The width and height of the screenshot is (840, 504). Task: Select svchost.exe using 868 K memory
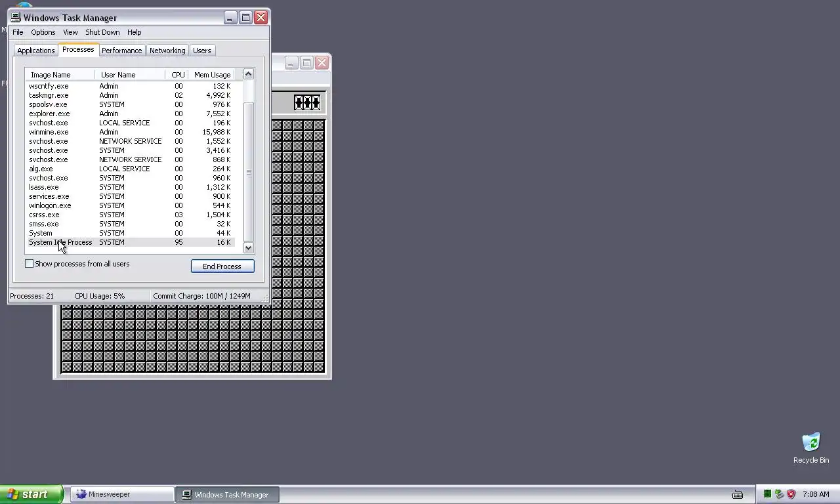(130, 159)
